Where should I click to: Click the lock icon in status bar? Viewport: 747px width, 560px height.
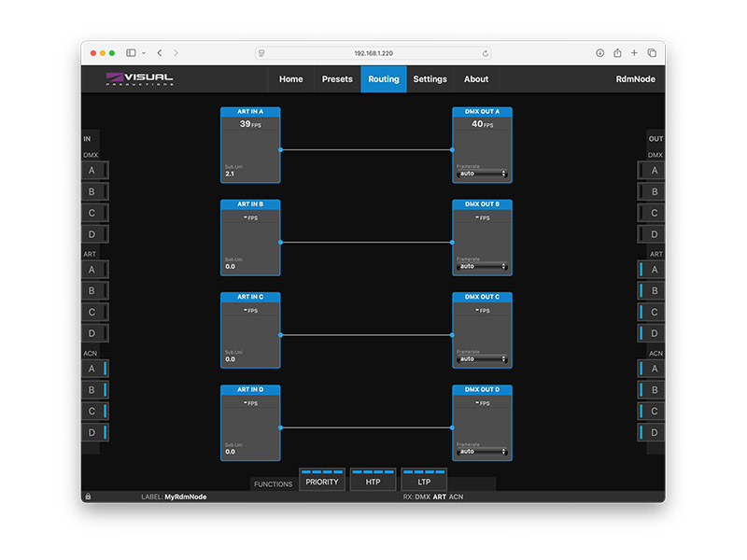click(88, 497)
